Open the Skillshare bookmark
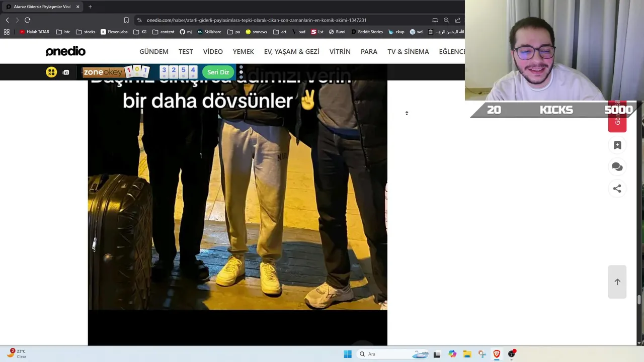Viewport: 644px width, 362px height. click(209, 32)
